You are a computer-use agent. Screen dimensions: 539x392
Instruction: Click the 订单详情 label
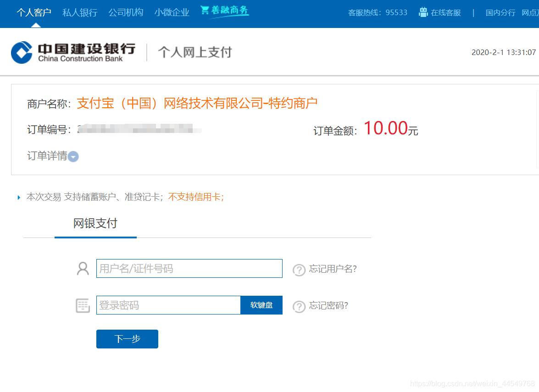[x=47, y=156]
